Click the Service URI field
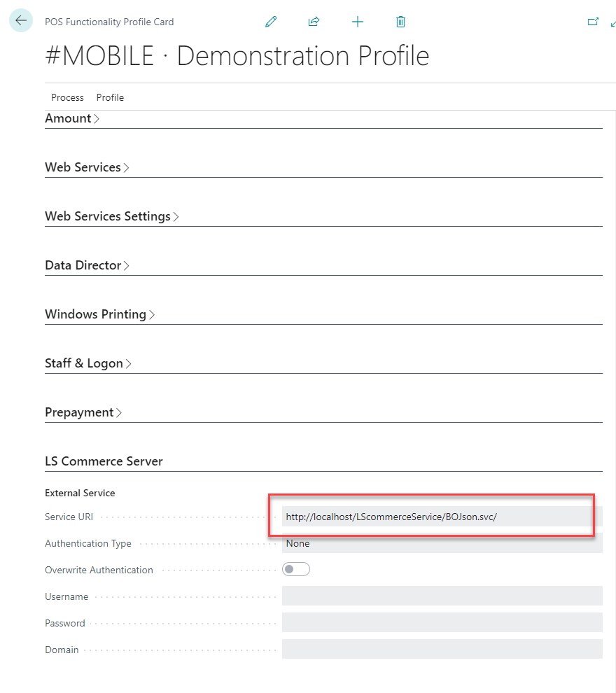The image size is (616, 693). (434, 517)
